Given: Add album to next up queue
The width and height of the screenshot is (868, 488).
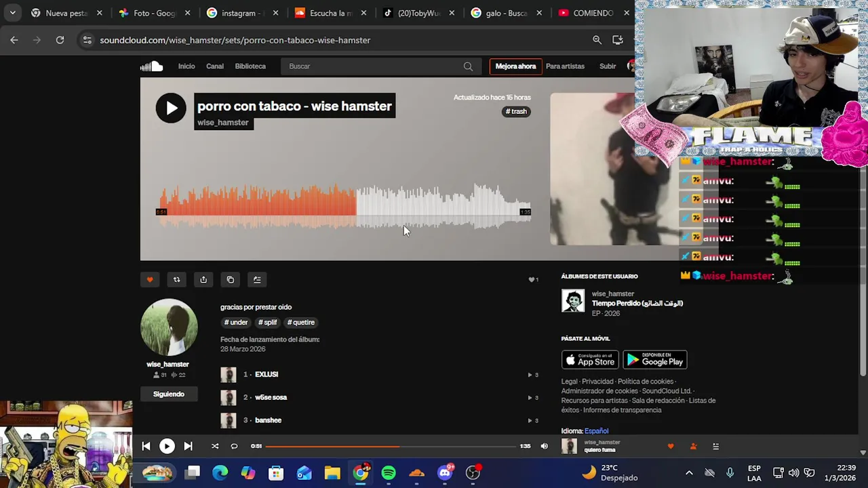Looking at the screenshot, I should coord(257,279).
